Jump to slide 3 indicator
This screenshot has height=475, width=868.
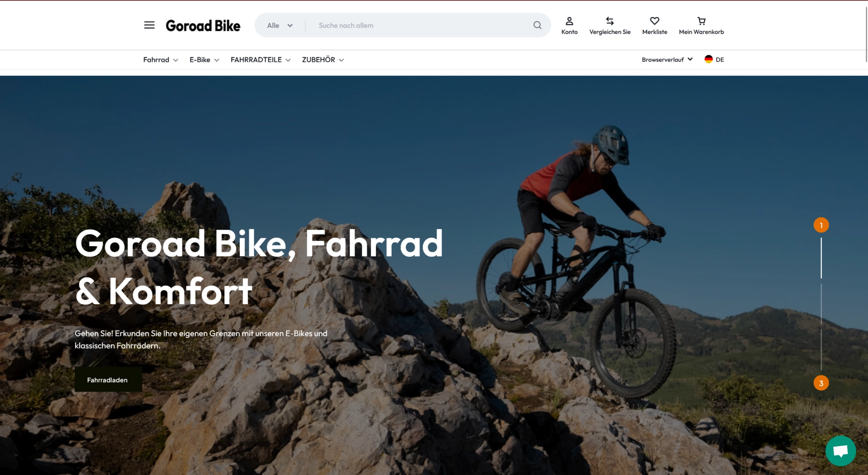click(821, 383)
